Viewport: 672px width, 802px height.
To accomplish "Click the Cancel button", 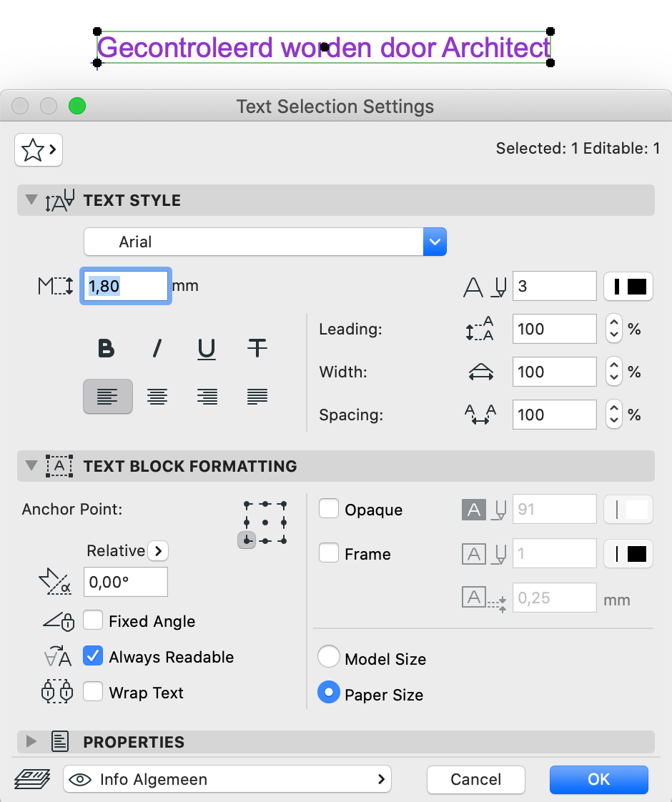I will click(x=475, y=779).
